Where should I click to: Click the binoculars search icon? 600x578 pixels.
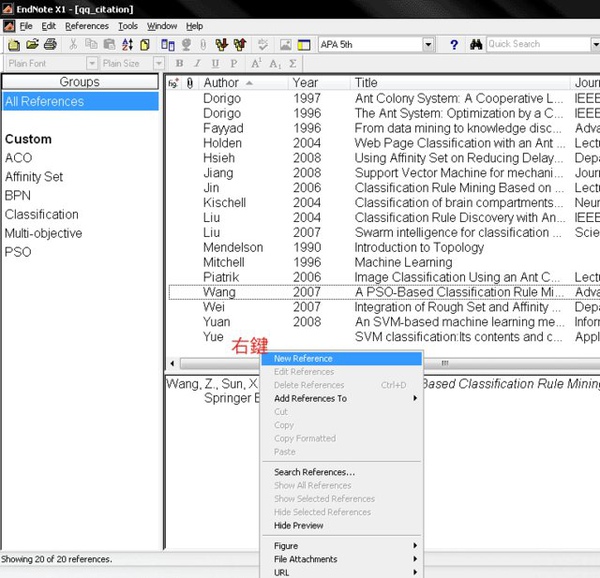click(x=476, y=45)
